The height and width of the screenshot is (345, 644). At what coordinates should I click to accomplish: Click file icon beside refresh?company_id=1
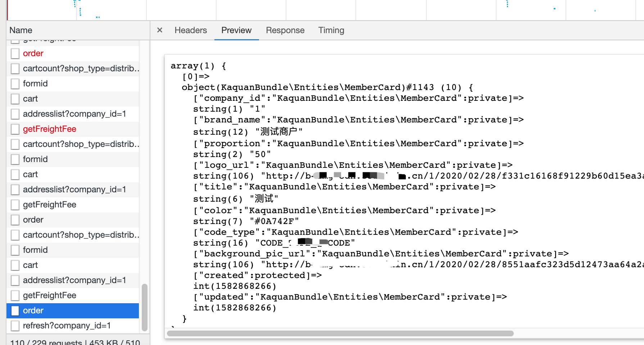pyautogui.click(x=15, y=326)
